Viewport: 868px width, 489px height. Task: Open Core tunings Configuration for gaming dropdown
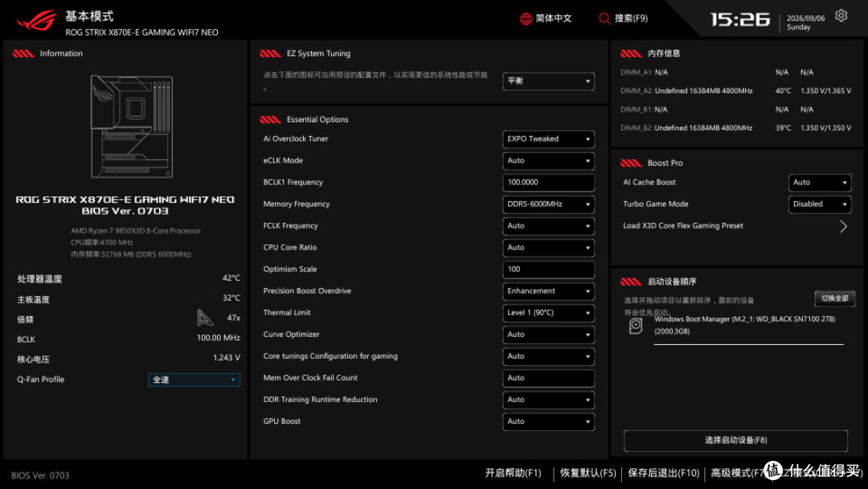(x=549, y=356)
